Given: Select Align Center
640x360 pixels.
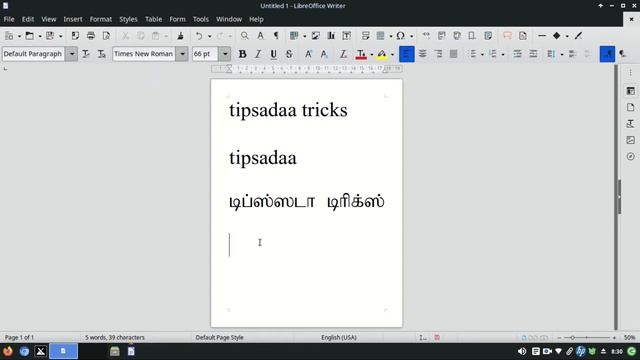Looking at the screenshot, I should [x=422, y=54].
